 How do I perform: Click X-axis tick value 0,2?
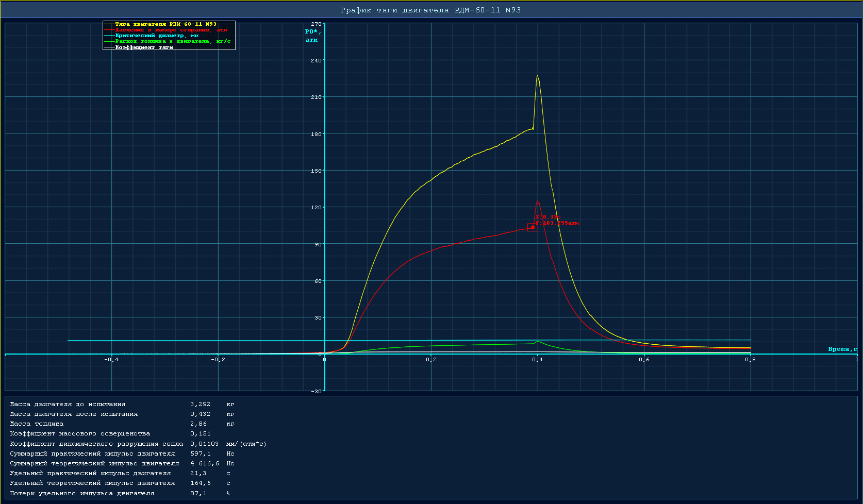[431, 360]
